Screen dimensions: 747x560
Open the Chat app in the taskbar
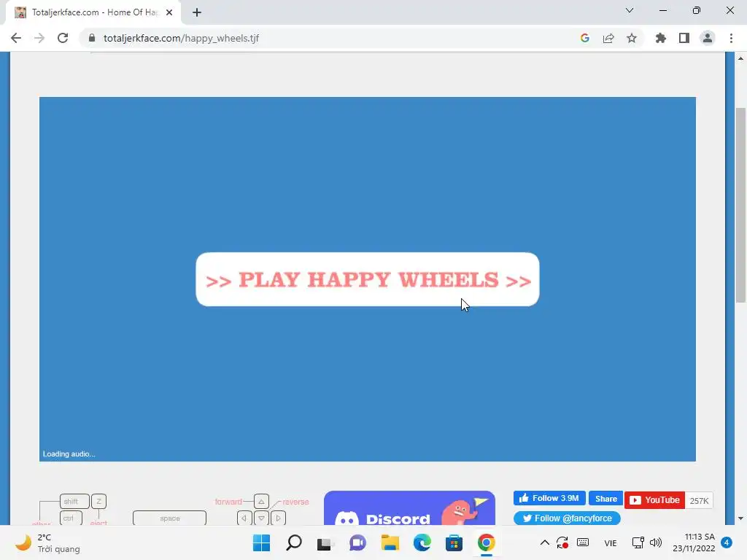[x=357, y=542]
